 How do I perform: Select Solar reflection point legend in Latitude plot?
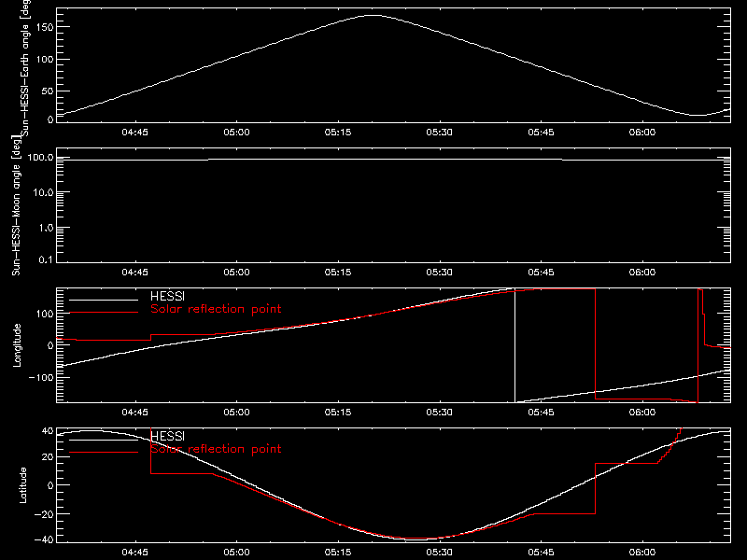(x=216, y=449)
